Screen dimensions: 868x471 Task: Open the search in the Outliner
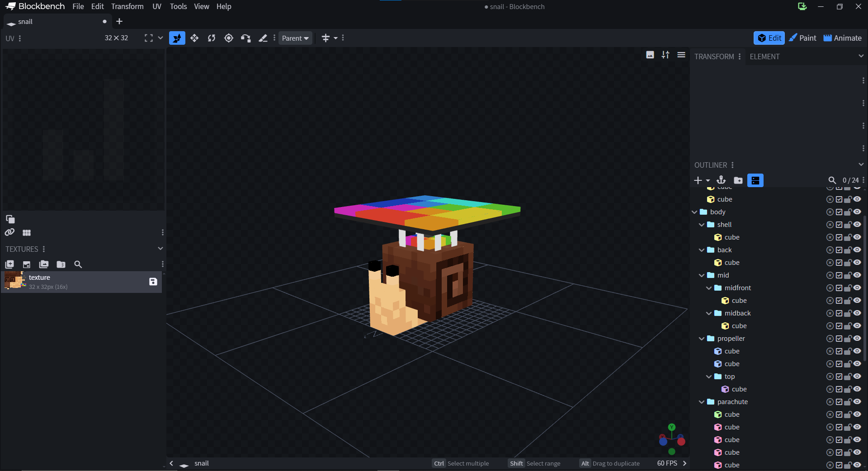(832, 180)
